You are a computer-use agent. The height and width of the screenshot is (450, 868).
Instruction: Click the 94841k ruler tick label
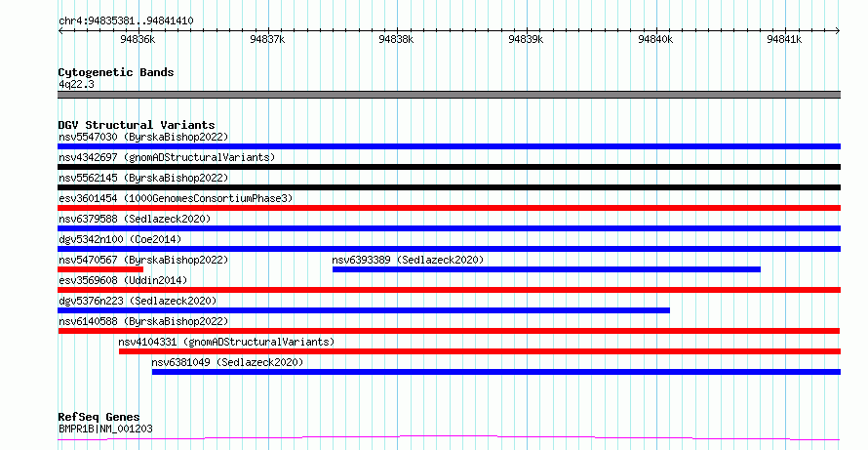[x=784, y=39]
